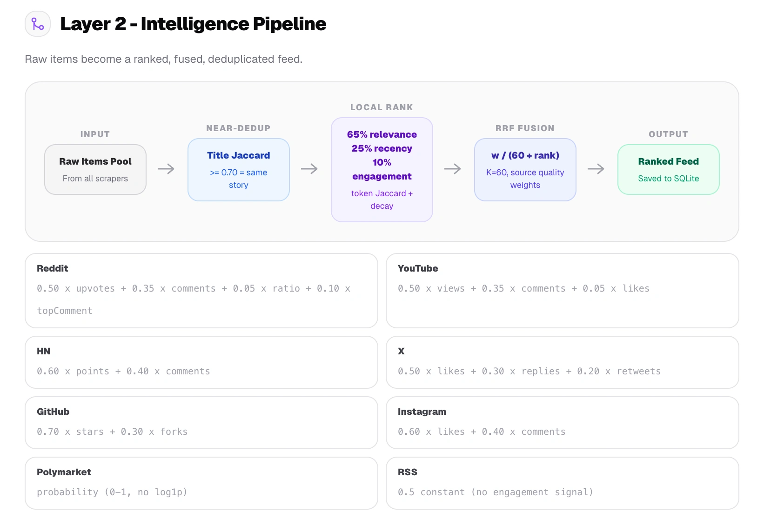Click the NEAR-DEDUP stage label

click(238, 128)
